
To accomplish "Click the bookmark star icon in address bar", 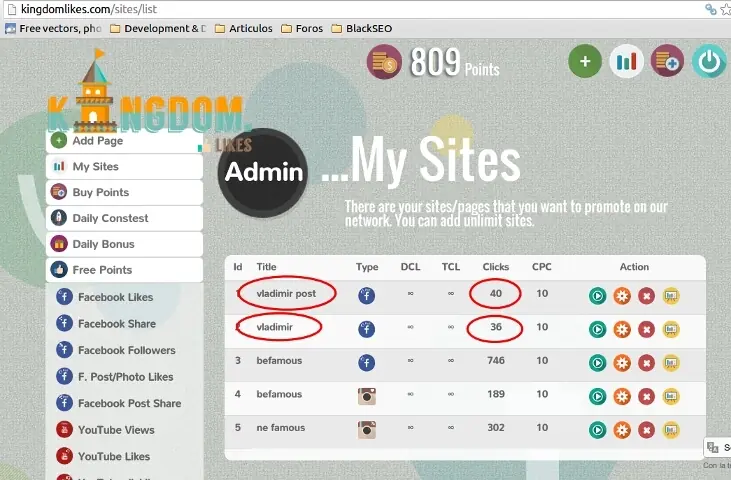I will 725,9.
